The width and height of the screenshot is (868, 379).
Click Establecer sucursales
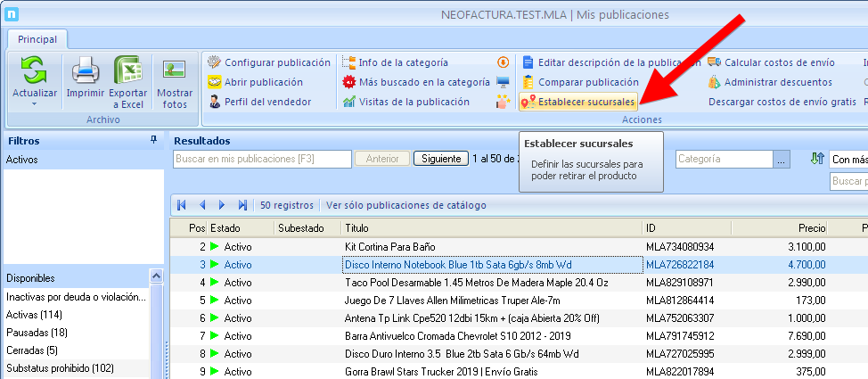click(578, 102)
